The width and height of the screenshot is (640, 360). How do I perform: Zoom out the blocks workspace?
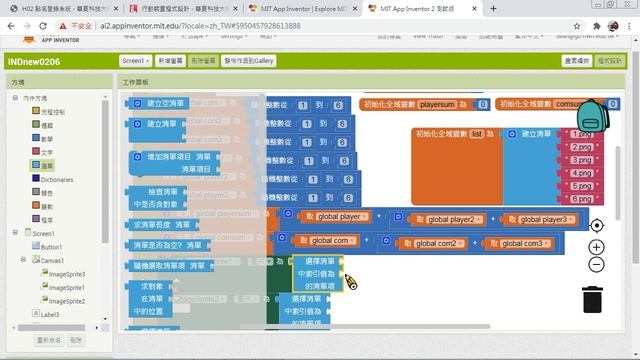(x=596, y=264)
